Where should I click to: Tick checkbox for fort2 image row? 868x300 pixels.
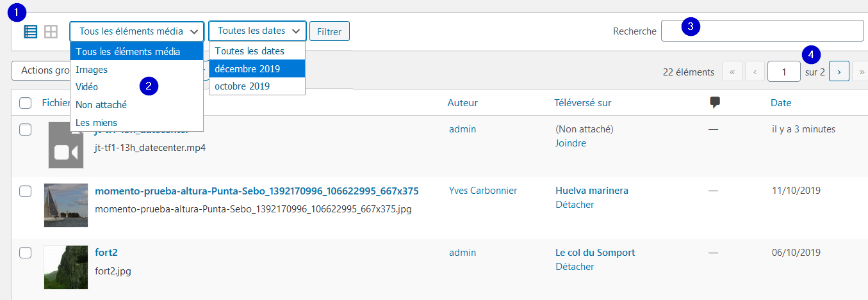(26, 253)
